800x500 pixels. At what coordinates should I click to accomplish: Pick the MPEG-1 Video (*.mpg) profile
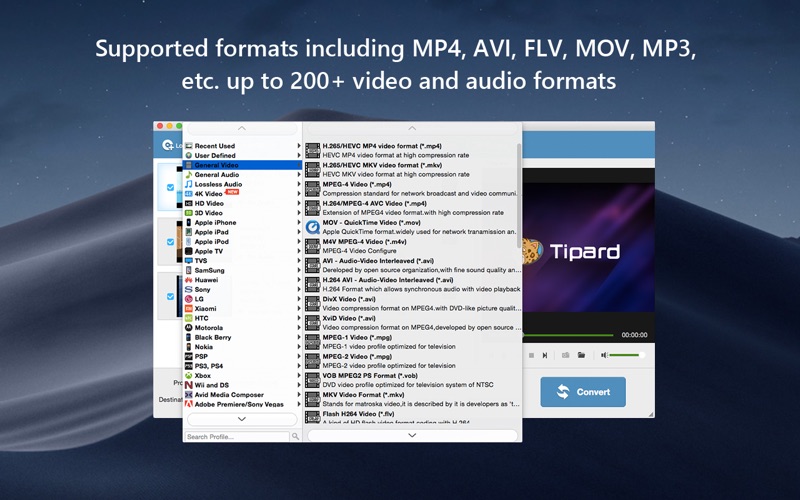click(412, 342)
